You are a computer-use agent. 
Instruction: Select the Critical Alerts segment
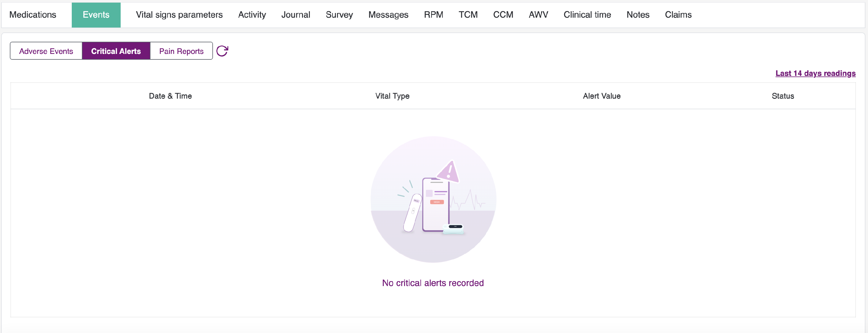click(116, 51)
